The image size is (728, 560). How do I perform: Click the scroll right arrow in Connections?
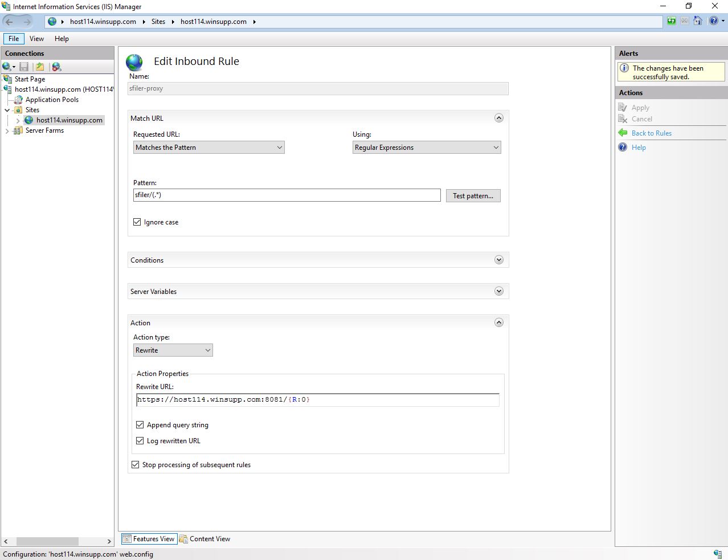(109, 541)
